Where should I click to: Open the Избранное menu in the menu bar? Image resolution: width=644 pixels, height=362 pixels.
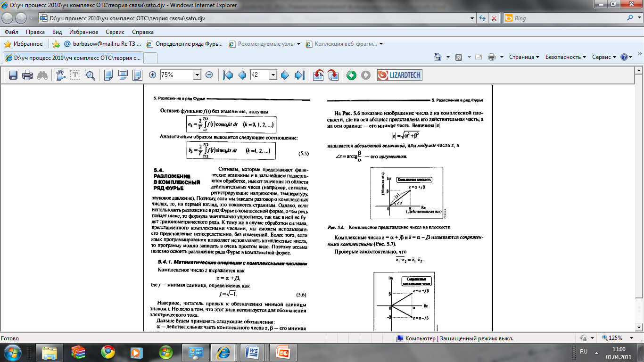pyautogui.click(x=83, y=32)
